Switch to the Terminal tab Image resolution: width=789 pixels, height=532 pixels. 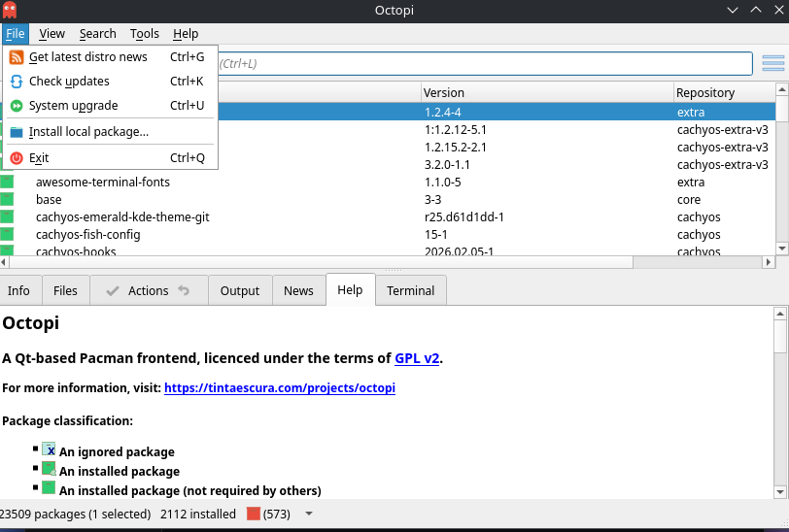click(x=411, y=290)
